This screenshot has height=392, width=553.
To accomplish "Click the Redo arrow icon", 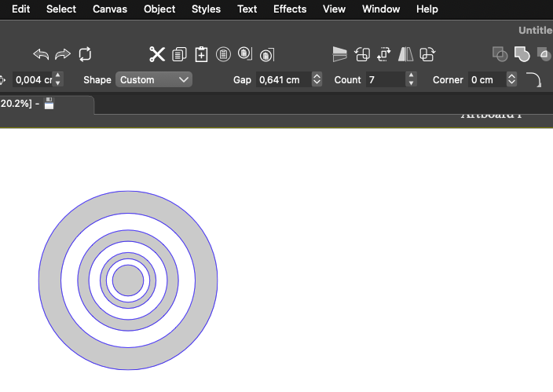I will pyautogui.click(x=63, y=54).
